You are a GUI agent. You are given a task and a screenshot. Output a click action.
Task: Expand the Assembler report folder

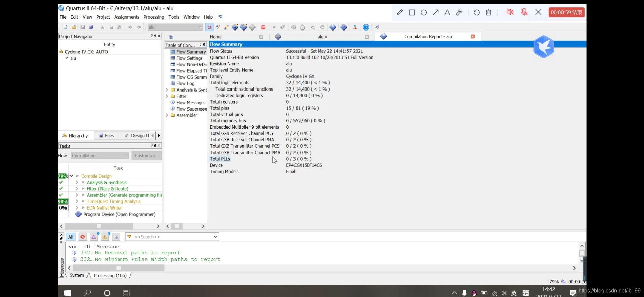coord(167,115)
